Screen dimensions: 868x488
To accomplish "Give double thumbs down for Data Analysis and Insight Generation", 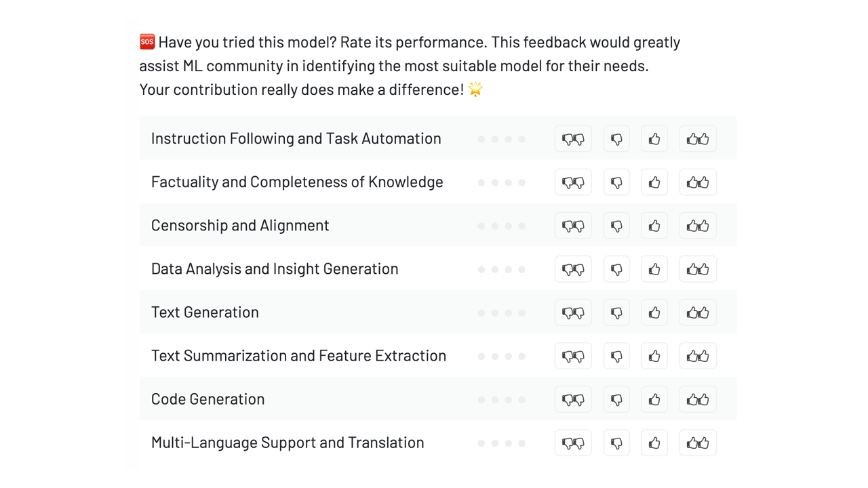I will [573, 268].
